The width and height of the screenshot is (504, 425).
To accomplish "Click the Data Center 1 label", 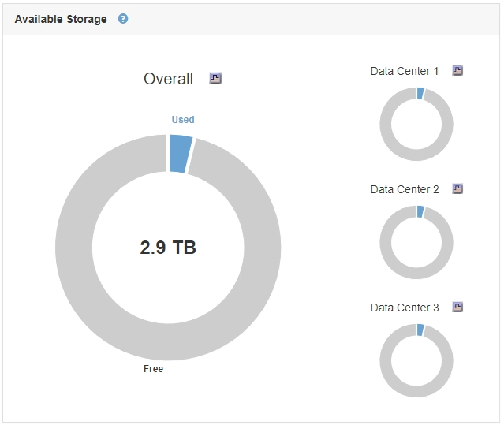I will [405, 71].
